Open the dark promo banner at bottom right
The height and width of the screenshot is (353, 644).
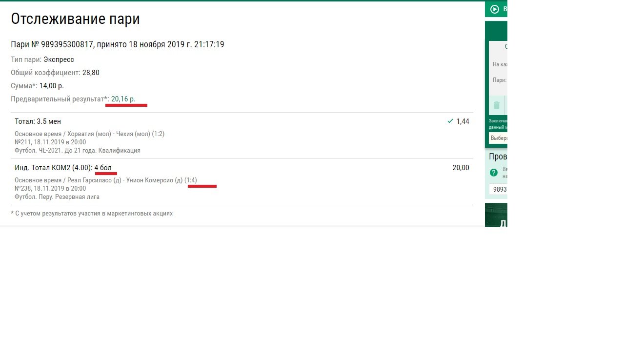tap(496, 216)
